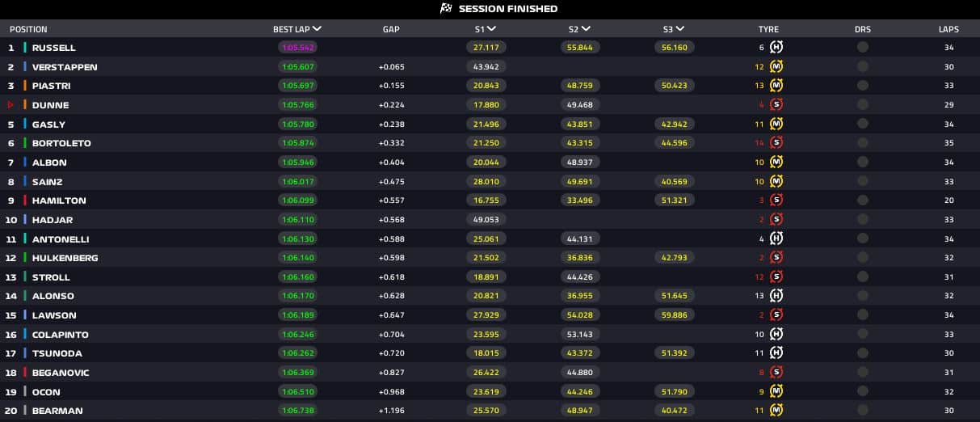Click Hulkenberg's soft tyre icon
Image resolution: width=980 pixels, height=422 pixels.
[x=776, y=258]
